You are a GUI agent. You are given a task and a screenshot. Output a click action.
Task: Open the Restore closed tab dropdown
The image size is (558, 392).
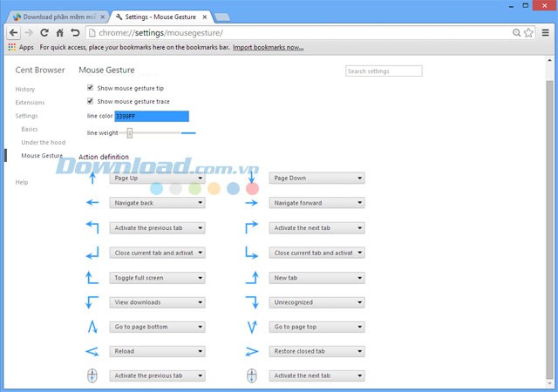point(316,351)
